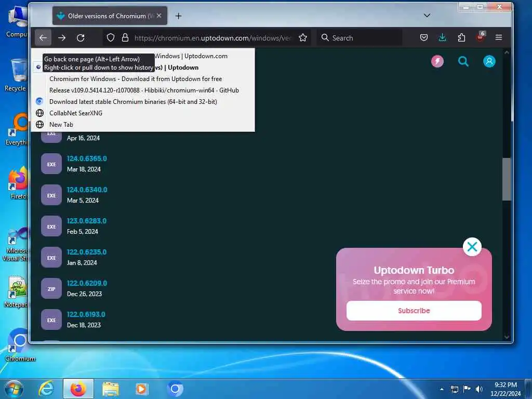Show hidden tray icons arrow
The height and width of the screenshot is (399, 532).
coord(442,389)
